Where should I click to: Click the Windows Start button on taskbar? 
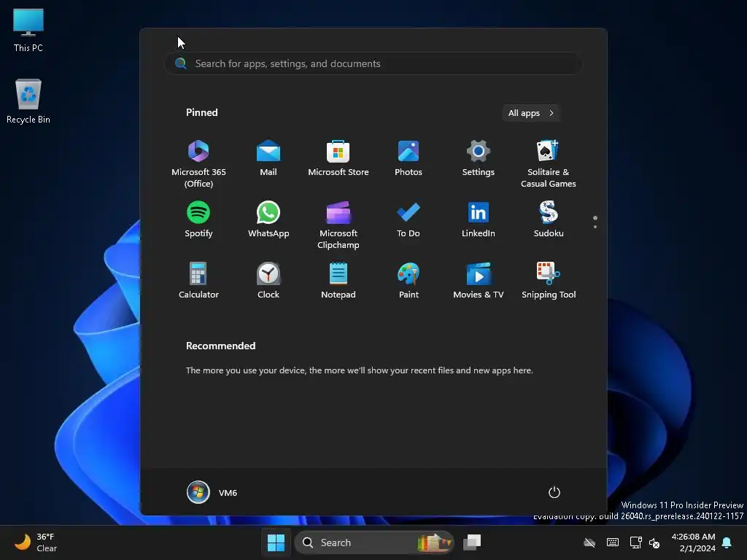point(276,542)
